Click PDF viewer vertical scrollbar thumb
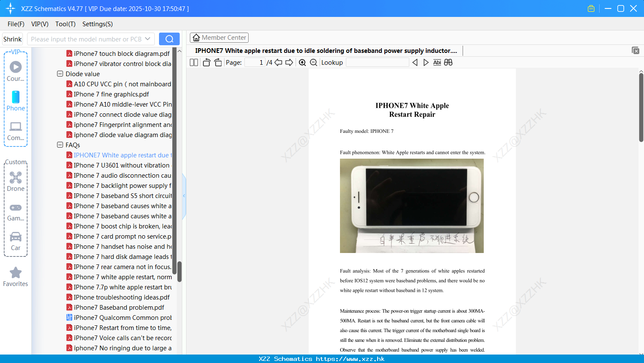This screenshot has height=363, width=644. point(641,107)
